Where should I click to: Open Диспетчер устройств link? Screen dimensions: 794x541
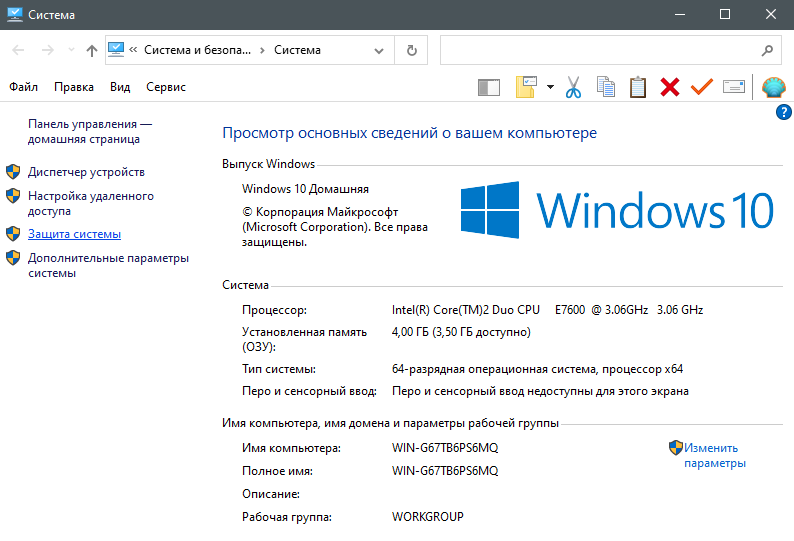click(x=86, y=172)
